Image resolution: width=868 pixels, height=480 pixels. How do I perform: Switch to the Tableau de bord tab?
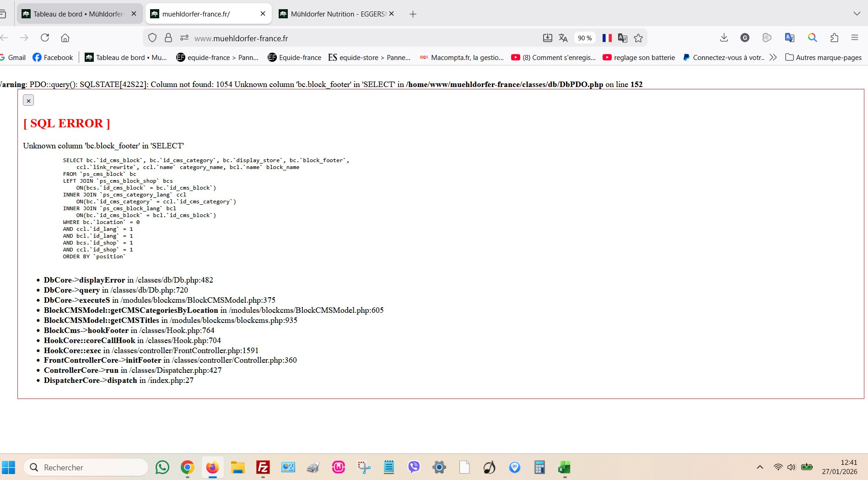pos(78,14)
